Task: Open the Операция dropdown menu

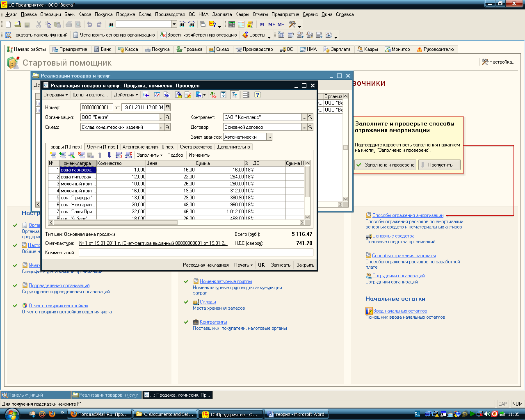Action: click(x=55, y=95)
